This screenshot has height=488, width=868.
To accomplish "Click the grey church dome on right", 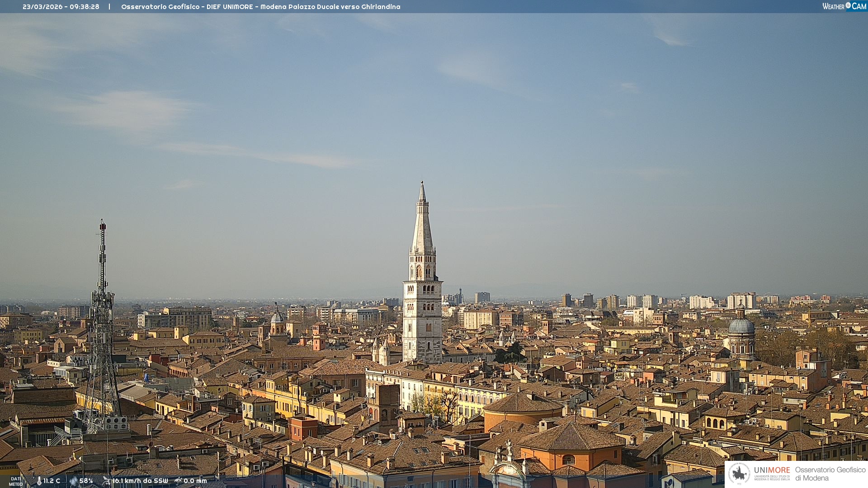I will [741, 326].
